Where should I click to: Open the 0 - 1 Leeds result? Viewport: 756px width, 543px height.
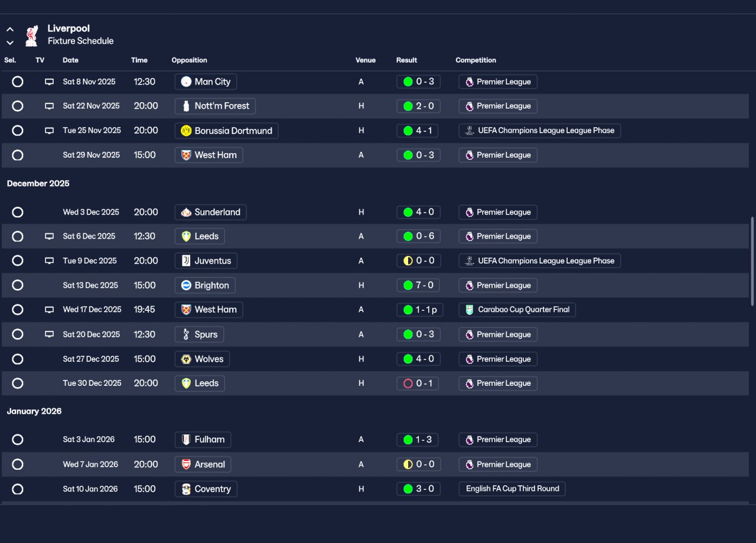[x=418, y=383]
